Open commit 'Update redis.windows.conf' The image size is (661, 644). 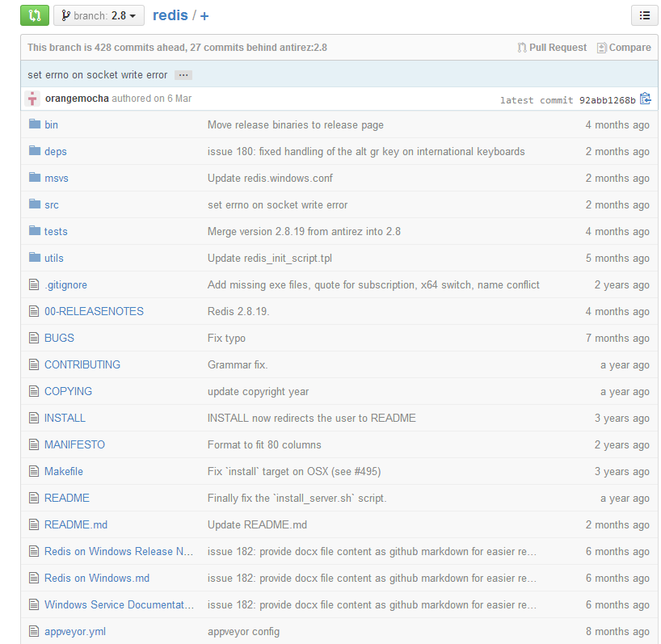pos(270,179)
